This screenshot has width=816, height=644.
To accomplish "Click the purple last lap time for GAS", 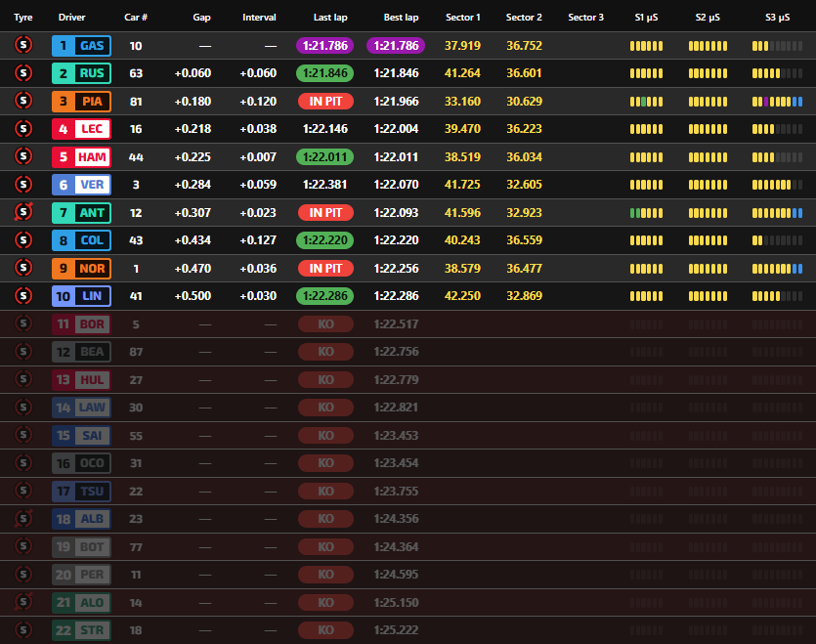I will click(324, 45).
